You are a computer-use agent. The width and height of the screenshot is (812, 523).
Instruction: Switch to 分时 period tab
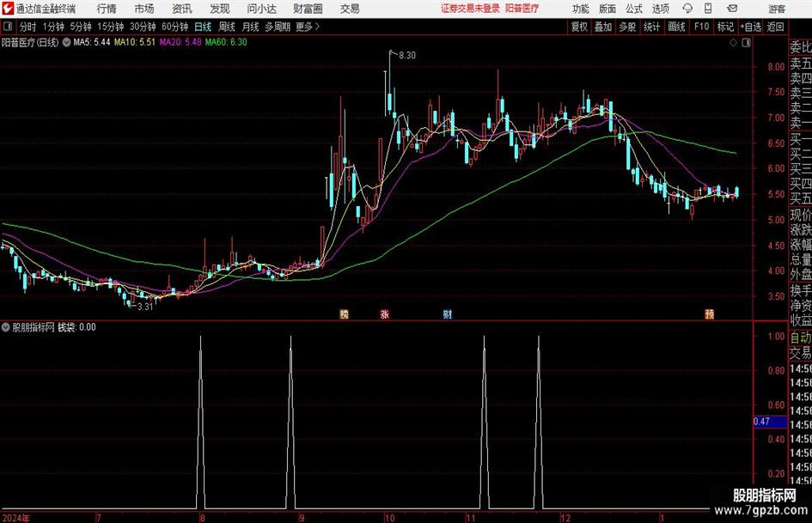[27, 27]
